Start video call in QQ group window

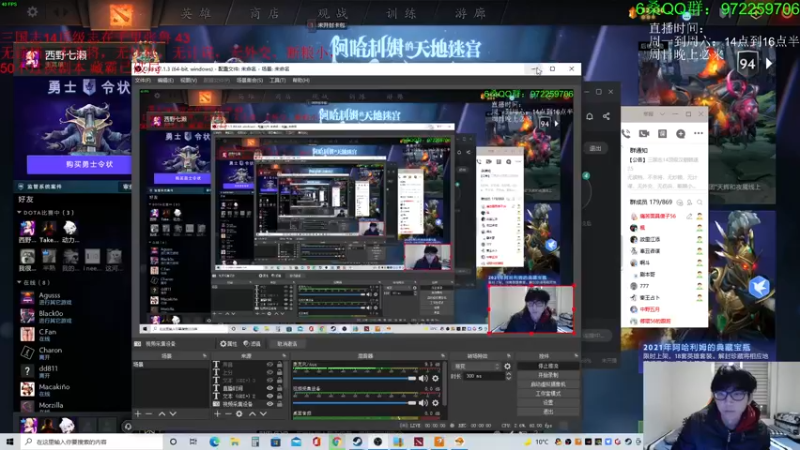click(644, 134)
